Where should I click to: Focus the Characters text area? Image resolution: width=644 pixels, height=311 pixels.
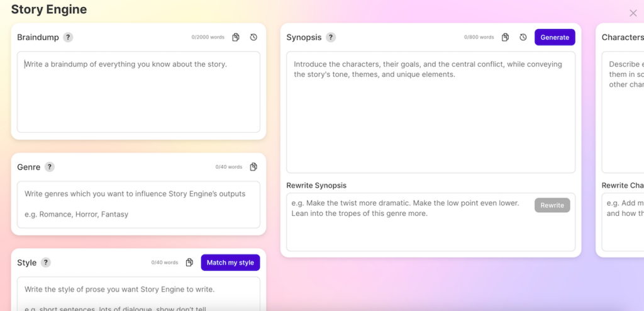point(623,112)
